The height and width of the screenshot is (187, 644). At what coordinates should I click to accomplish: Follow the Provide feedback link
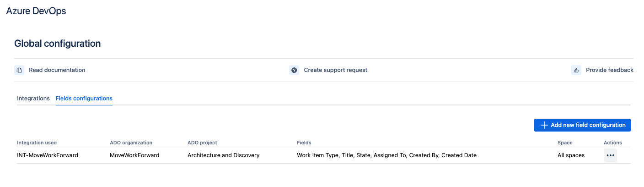[x=609, y=70]
